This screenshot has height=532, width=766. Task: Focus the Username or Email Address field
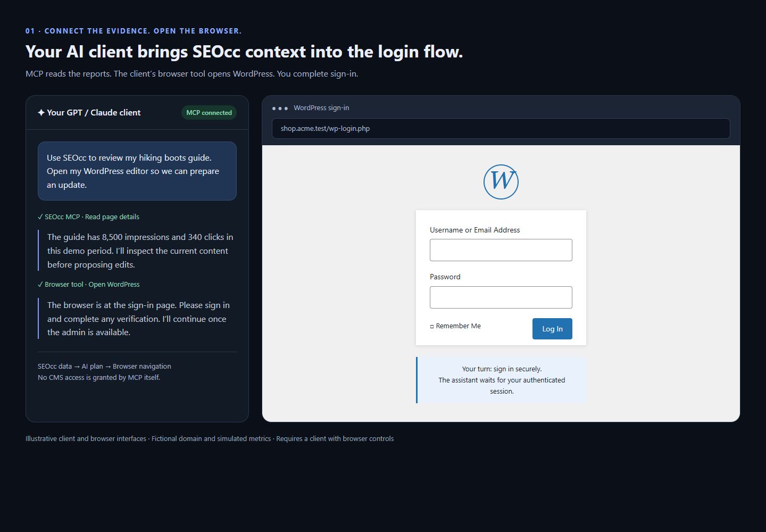[x=501, y=250]
